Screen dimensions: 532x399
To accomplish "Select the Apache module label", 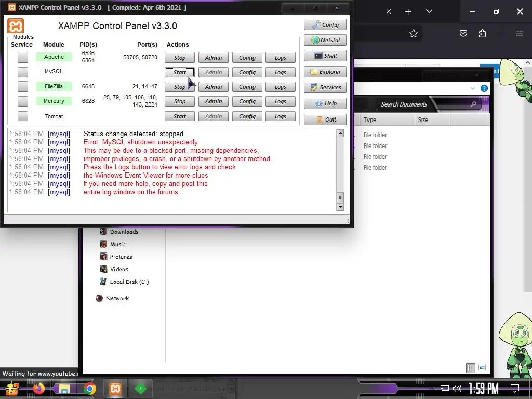I will click(x=54, y=57).
